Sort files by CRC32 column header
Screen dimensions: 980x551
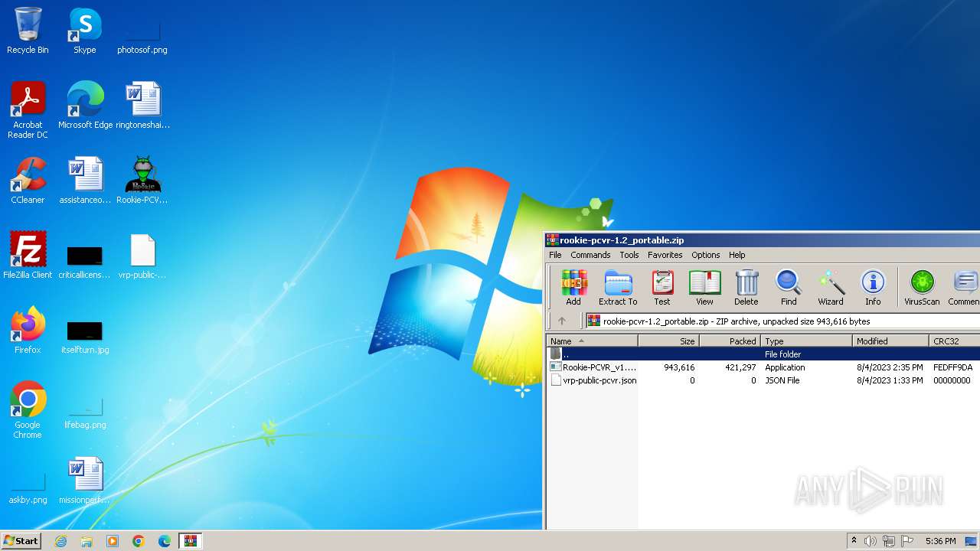pos(955,341)
